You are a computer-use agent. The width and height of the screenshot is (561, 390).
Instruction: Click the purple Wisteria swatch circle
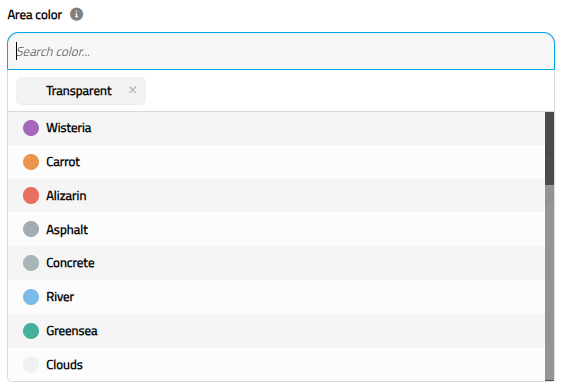[x=31, y=128]
